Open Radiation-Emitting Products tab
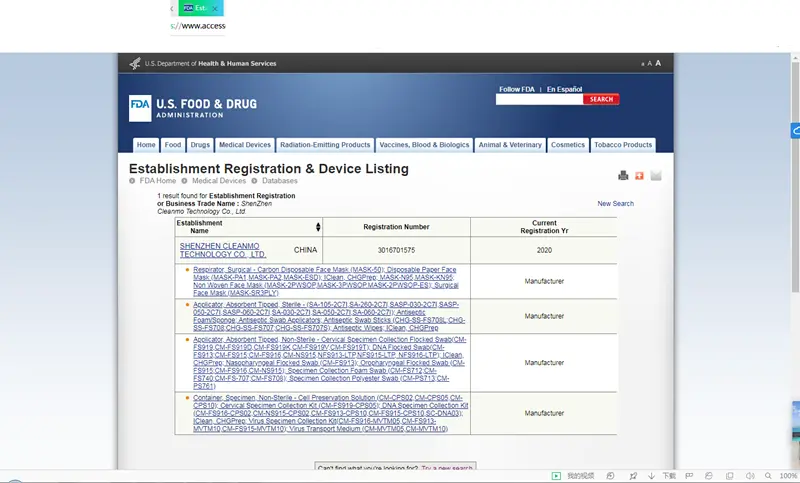The height and width of the screenshot is (483, 800). pyautogui.click(x=325, y=145)
